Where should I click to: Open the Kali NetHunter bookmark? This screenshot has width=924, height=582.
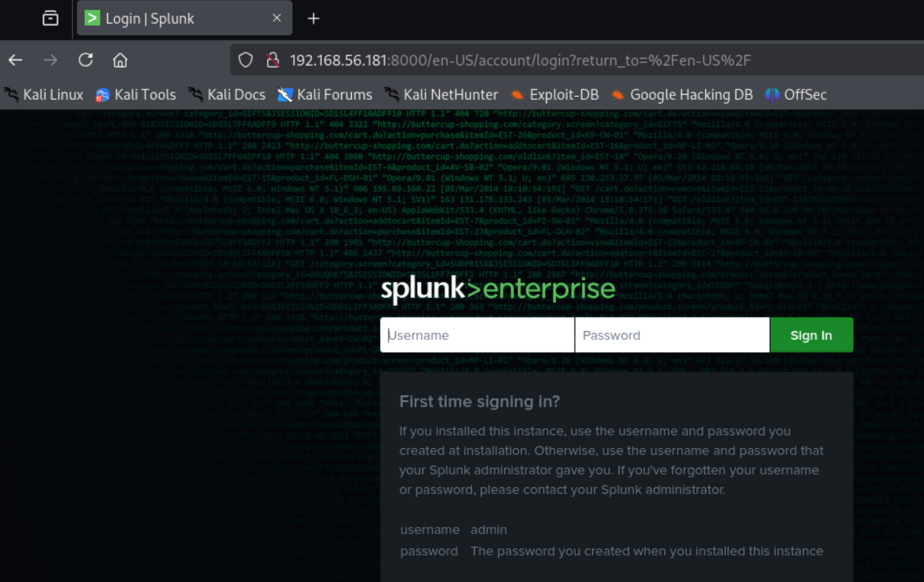point(441,95)
